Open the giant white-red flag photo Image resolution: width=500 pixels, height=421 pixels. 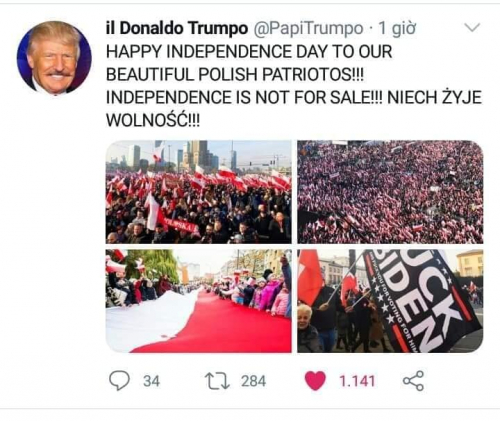[x=199, y=301]
